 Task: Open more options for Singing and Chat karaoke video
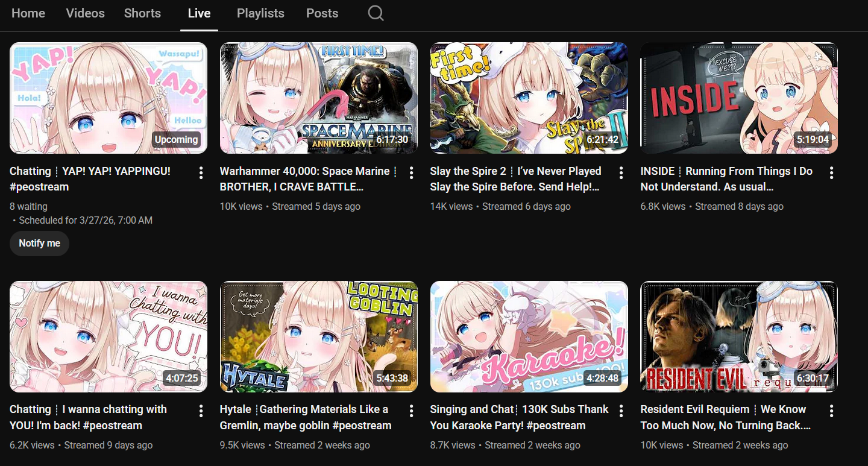(621, 412)
